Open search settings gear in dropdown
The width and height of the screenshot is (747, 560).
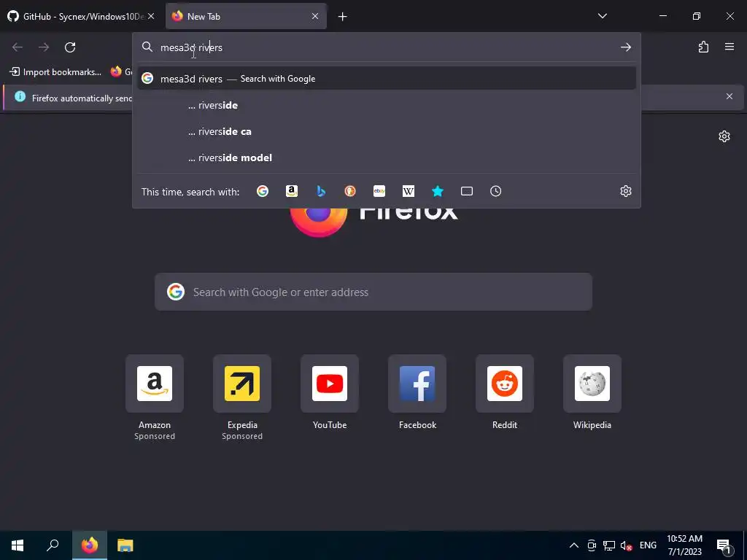[625, 191]
